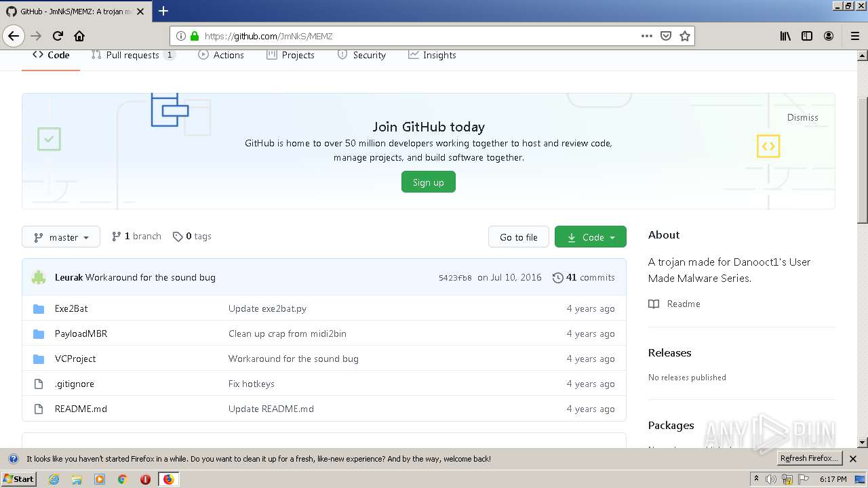Toggle sidebar view icon
The height and width of the screenshot is (488, 868).
point(807,36)
